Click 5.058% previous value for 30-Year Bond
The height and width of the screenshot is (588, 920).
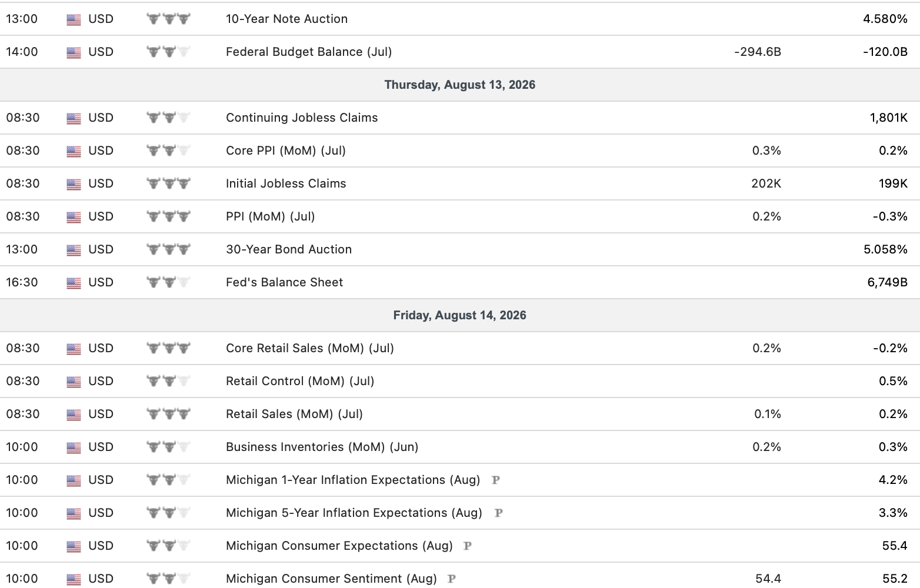(885, 249)
